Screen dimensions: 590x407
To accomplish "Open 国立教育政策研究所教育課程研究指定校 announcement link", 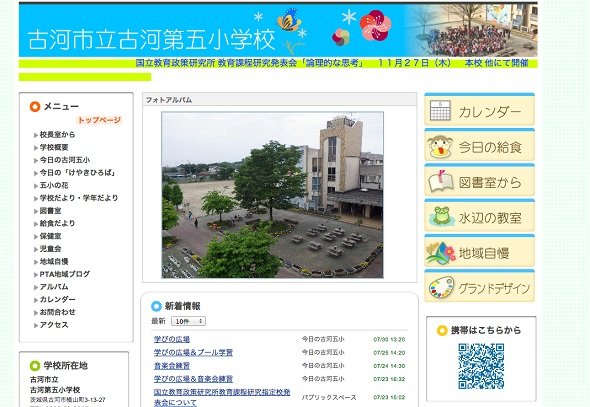I will pyautogui.click(x=222, y=397).
